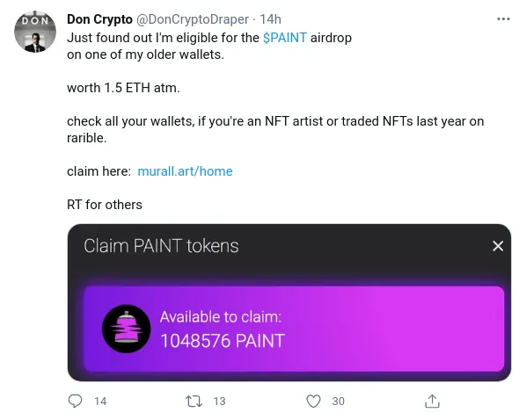This screenshot has height=420, width=526.
Task: Retweet the post using the retweet icon
Action: pos(194,402)
